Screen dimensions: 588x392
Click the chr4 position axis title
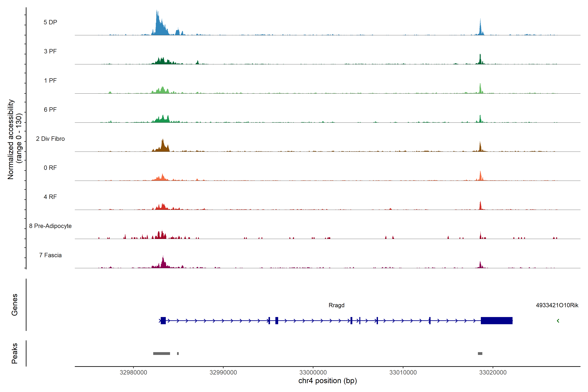[327, 381]
